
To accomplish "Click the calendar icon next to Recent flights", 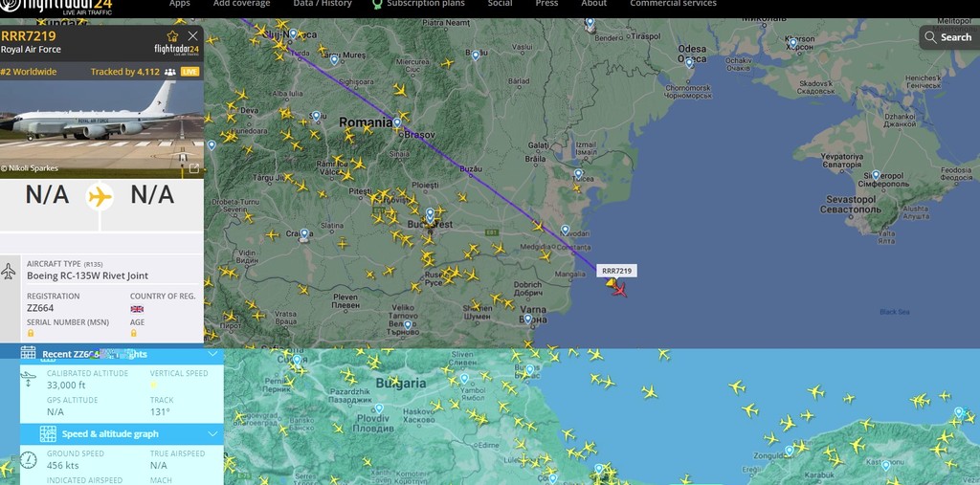I will pyautogui.click(x=28, y=353).
